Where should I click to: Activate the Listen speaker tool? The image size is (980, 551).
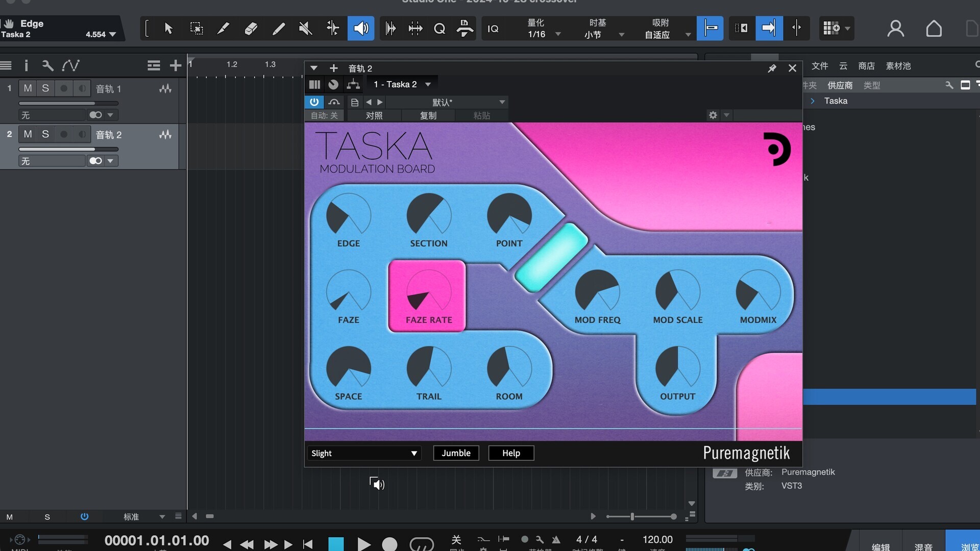(361, 28)
